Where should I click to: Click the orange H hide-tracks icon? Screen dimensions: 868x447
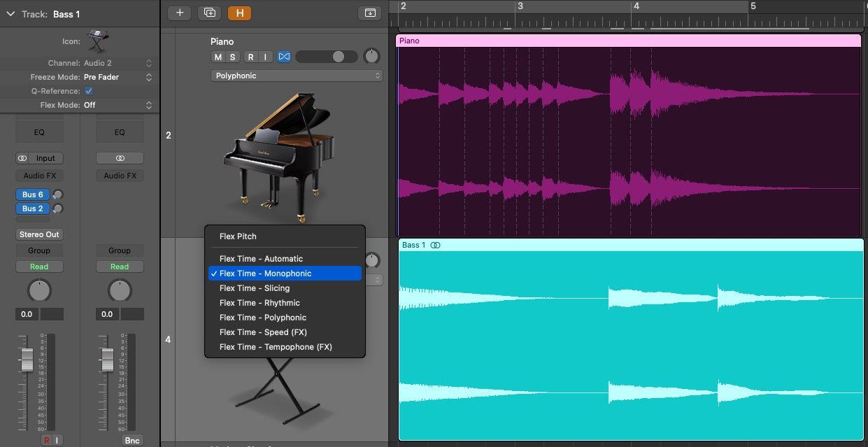pos(239,13)
